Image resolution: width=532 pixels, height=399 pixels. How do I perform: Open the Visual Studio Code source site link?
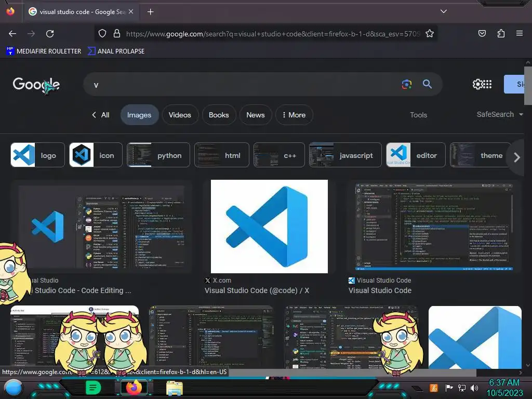click(x=380, y=281)
